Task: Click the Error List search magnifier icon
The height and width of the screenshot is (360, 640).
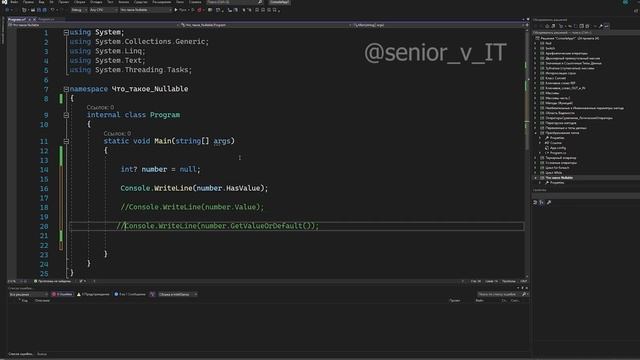Action: point(524,294)
